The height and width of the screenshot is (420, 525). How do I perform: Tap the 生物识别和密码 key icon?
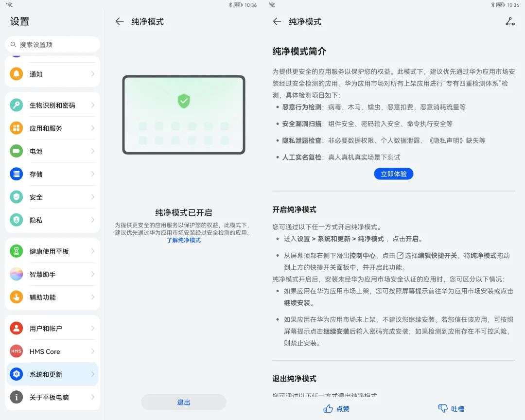tap(17, 105)
